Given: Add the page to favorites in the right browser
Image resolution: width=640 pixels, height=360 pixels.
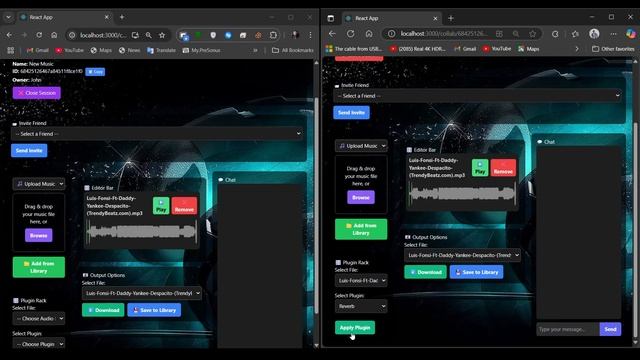Looking at the screenshot, I should point(533,33).
